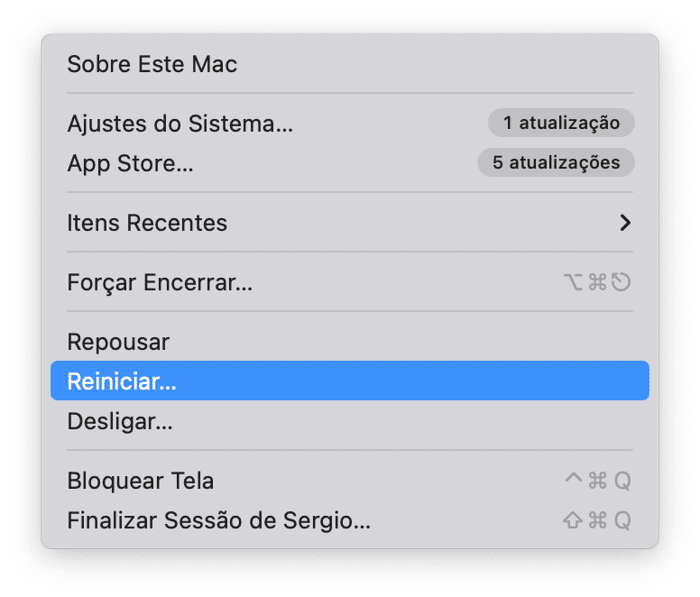Expand the Itens Recentes submenu chevron

(625, 223)
